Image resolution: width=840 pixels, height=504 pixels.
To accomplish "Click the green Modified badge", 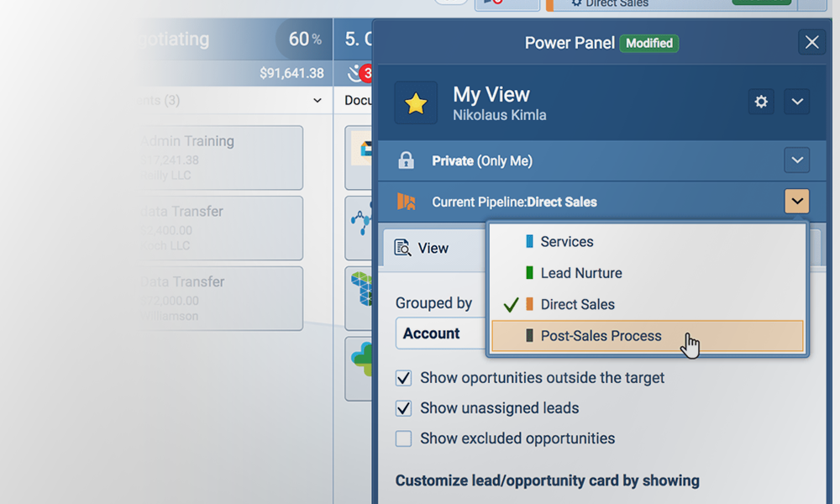I will [x=648, y=43].
